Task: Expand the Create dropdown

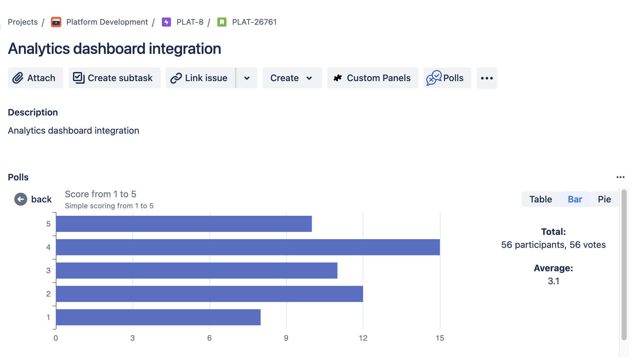Action: point(291,78)
